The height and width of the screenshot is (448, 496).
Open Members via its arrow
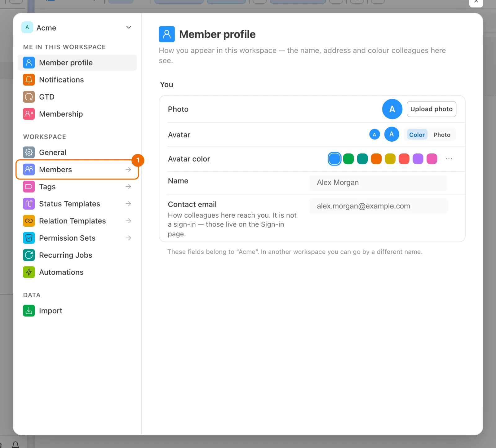[128, 169]
